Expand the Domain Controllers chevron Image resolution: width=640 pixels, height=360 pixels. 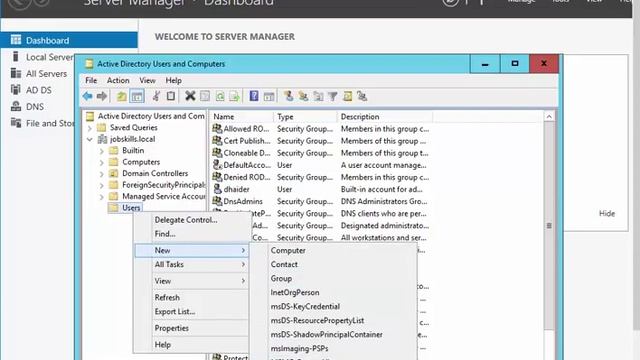(x=102, y=173)
